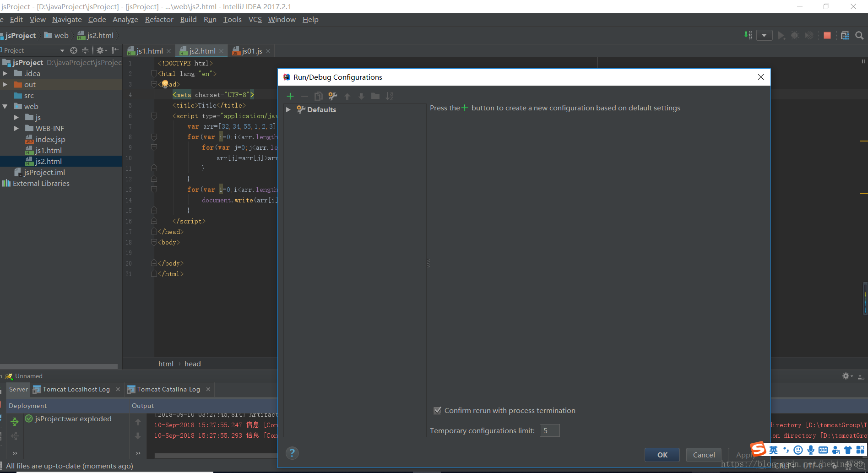This screenshot has height=473, width=868.
Task: Click the OK button
Action: [x=662, y=455]
